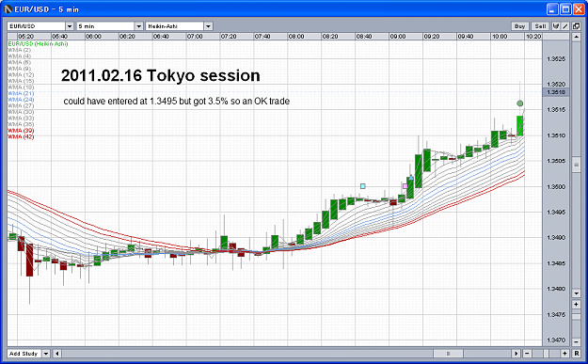
Task: Click the horizontal zoom slider handle
Action: [547, 354]
